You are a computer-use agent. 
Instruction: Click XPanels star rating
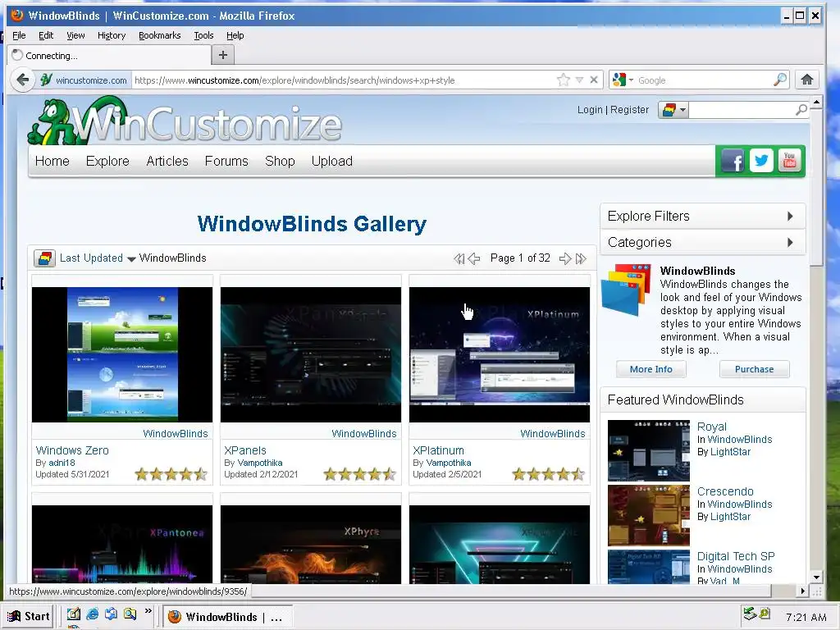point(359,474)
